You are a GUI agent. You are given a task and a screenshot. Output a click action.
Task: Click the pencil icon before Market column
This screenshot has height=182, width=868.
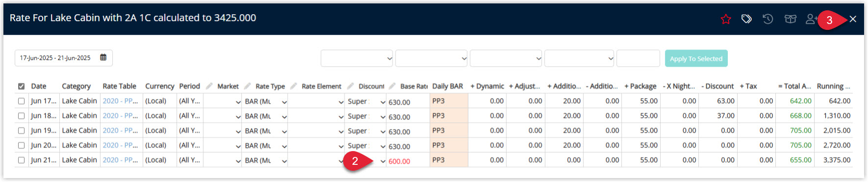[x=209, y=86]
